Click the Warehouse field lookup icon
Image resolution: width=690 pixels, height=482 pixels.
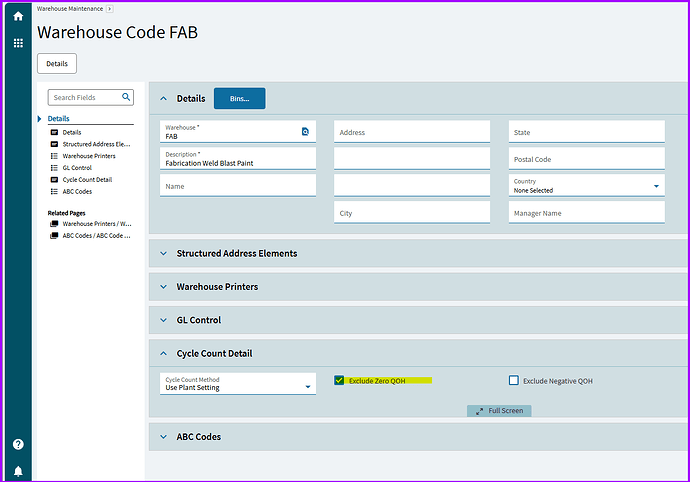click(305, 132)
